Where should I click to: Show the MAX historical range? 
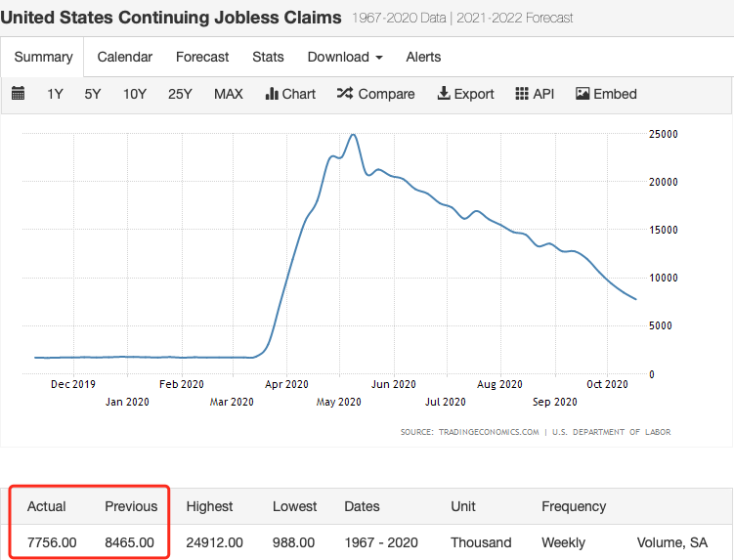click(229, 94)
